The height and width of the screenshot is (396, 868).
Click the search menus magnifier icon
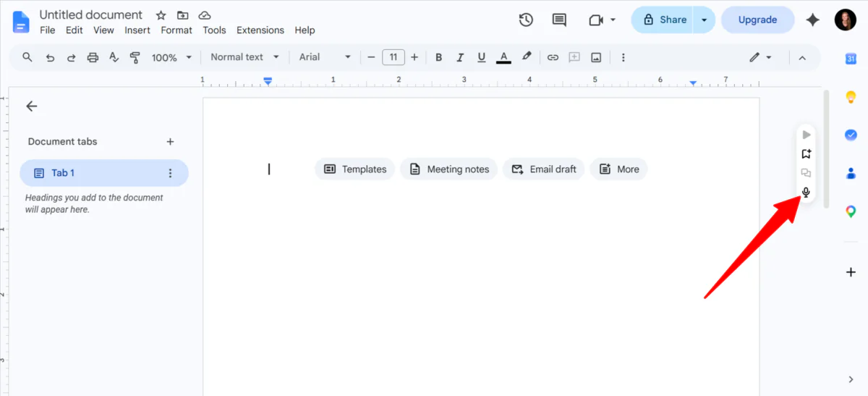tap(27, 57)
